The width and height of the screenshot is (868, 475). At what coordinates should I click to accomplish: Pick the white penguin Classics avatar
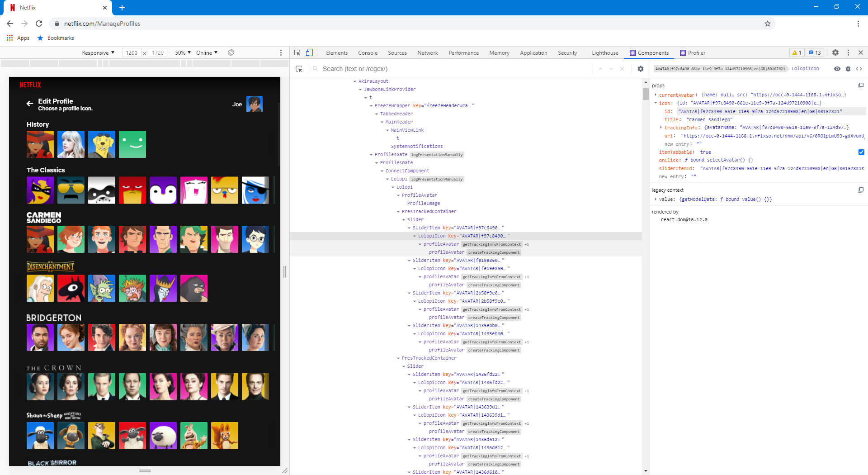coord(163,190)
